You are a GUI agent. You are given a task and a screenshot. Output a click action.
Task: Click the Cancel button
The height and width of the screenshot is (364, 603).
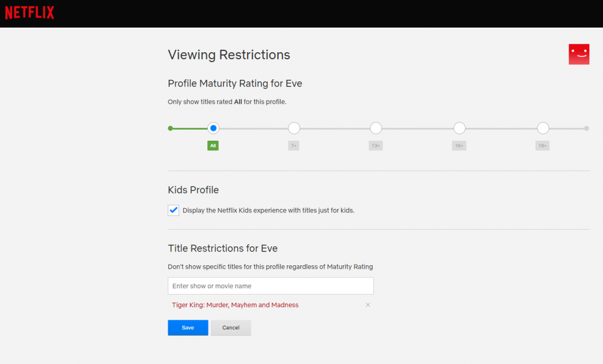coord(231,327)
